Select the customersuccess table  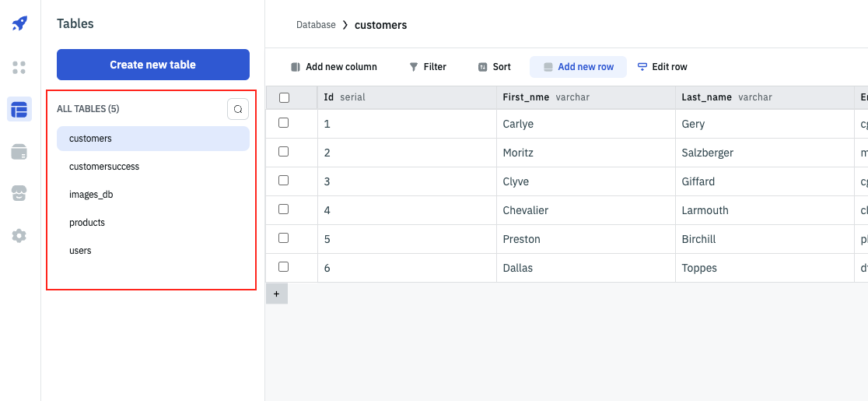104,167
